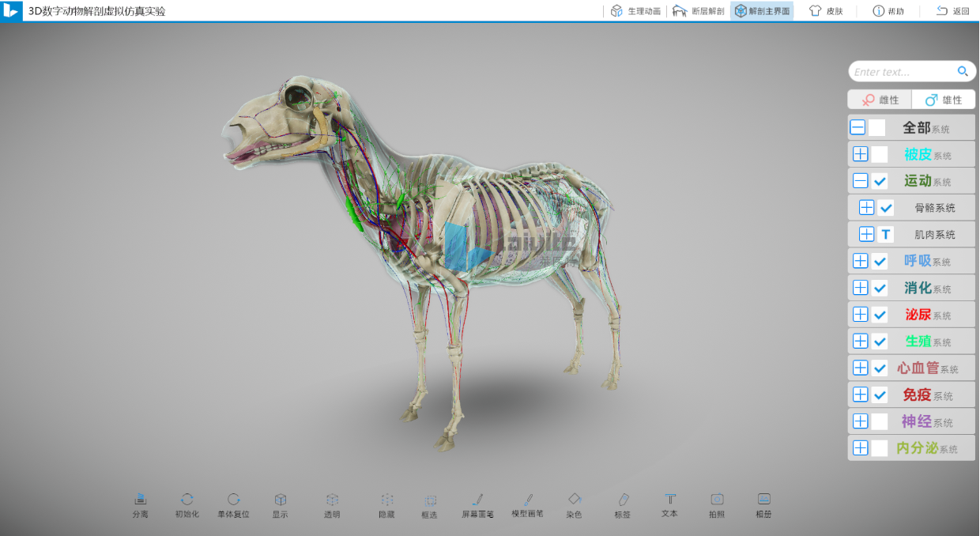Open the 生理动画 tab
Screen dimensions: 980x536
click(635, 11)
